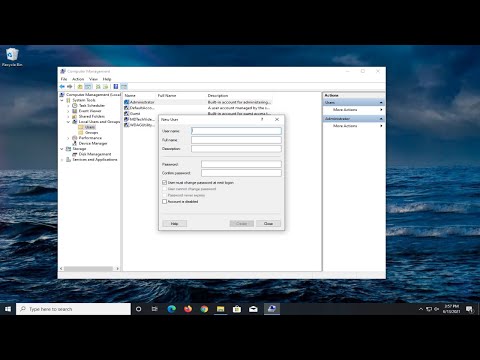Viewport: 480px width, 360px height.
Task: Open the Action menu
Action: 78,79
